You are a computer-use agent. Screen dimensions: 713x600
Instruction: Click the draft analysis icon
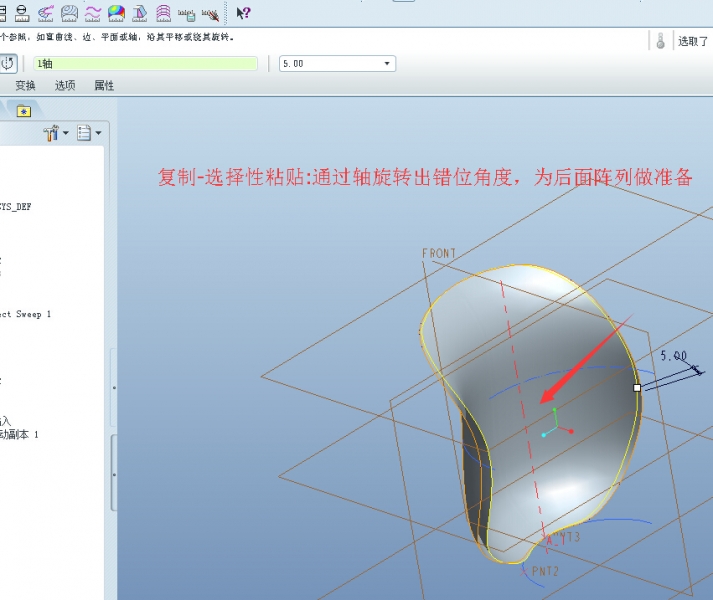click(139, 13)
